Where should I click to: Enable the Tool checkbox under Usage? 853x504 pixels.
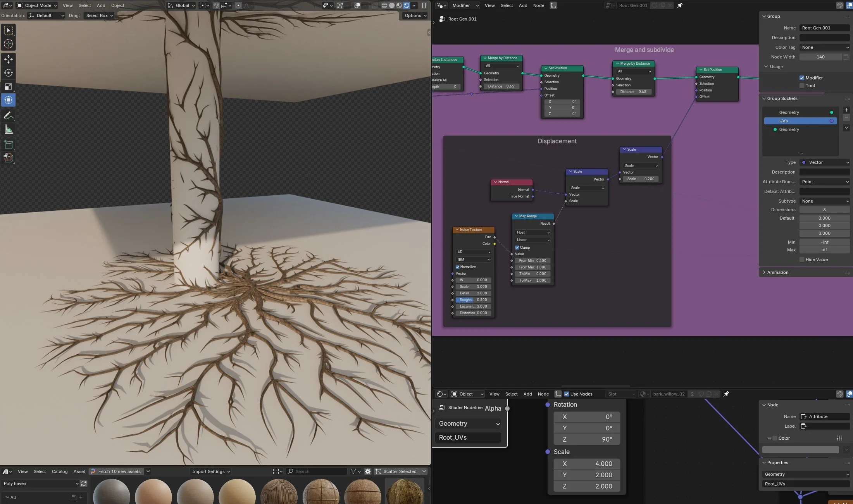[x=802, y=86]
